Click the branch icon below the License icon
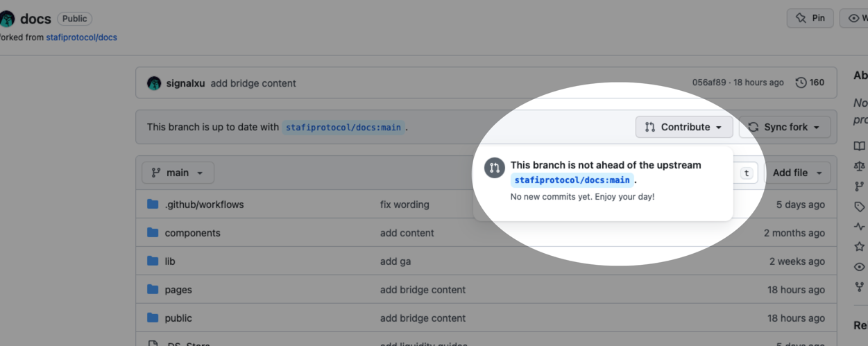This screenshot has width=868, height=346. (860, 187)
